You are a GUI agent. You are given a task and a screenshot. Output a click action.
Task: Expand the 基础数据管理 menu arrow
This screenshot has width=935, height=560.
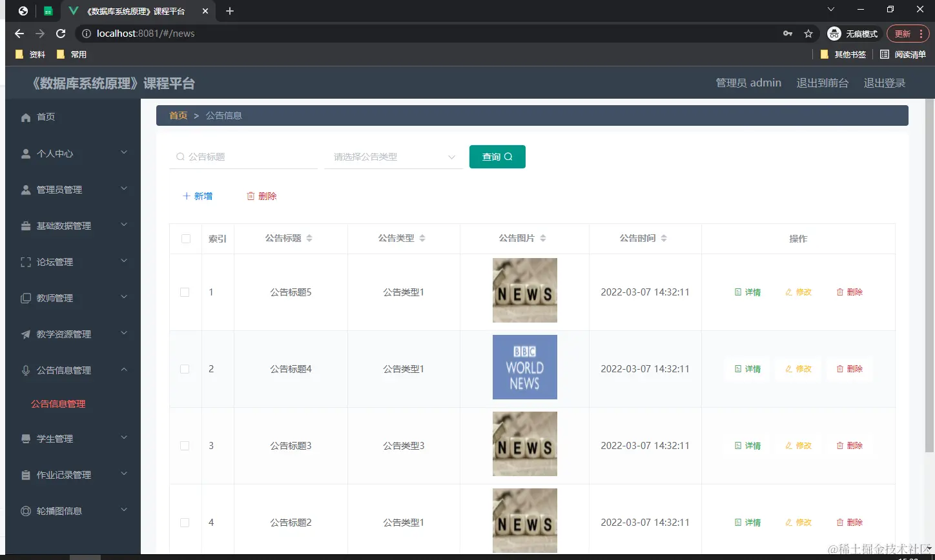pyautogui.click(x=125, y=225)
